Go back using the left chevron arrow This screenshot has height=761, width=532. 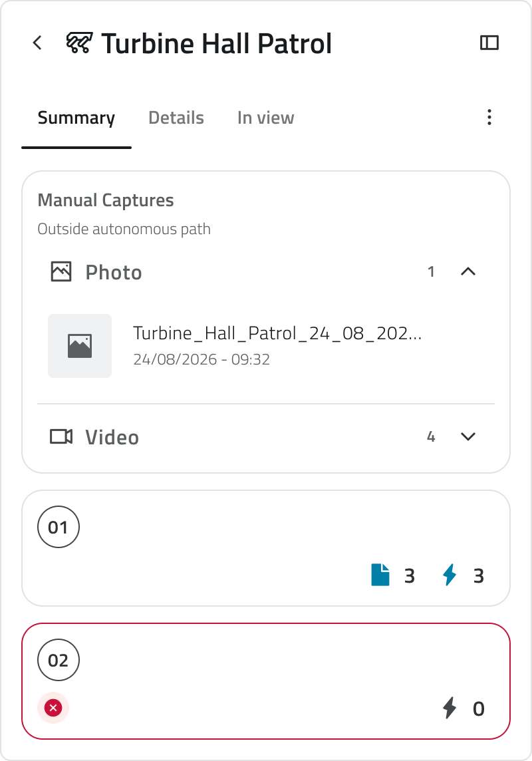[x=37, y=43]
